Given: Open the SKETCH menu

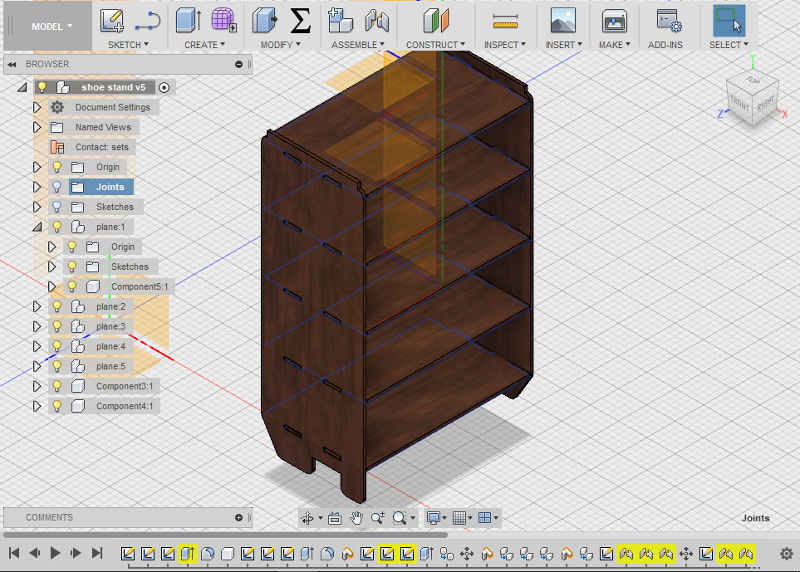Looking at the screenshot, I should click(128, 45).
